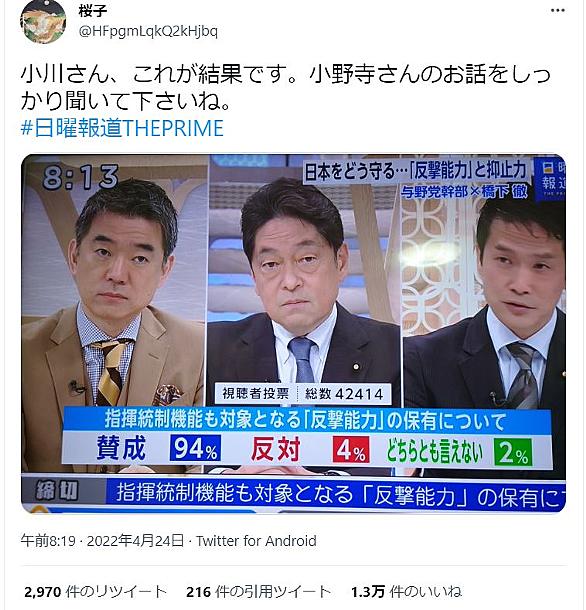Click the 締切 badge in the image ticker
This screenshot has width=586, height=610.
(x=57, y=490)
